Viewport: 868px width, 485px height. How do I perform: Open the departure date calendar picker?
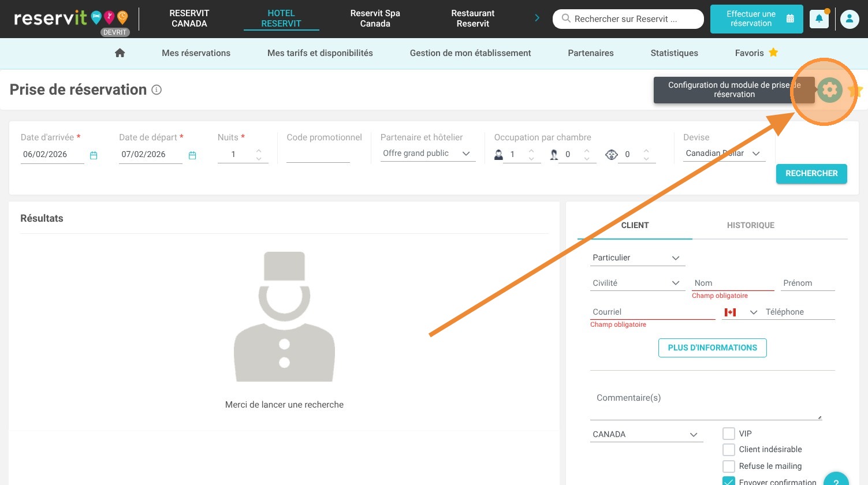point(192,155)
